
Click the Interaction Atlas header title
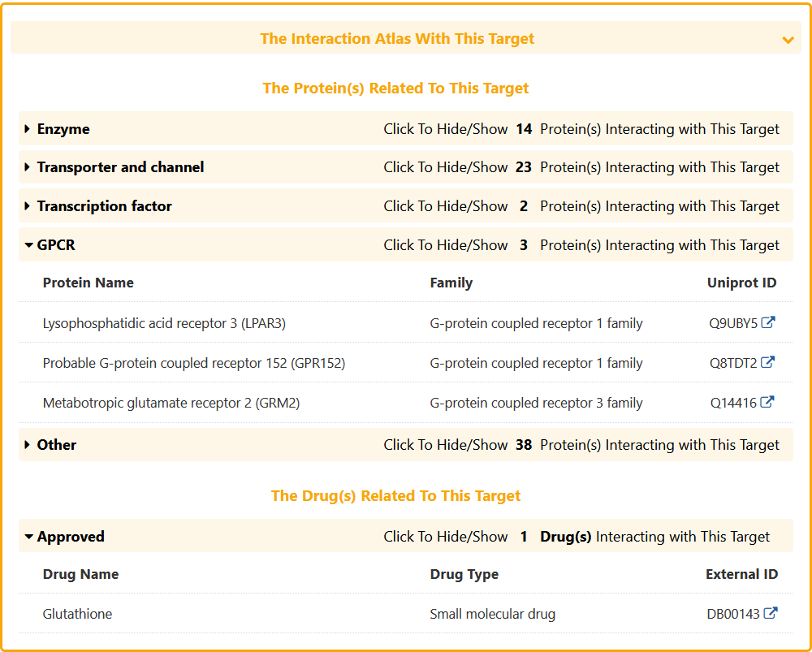[397, 39]
